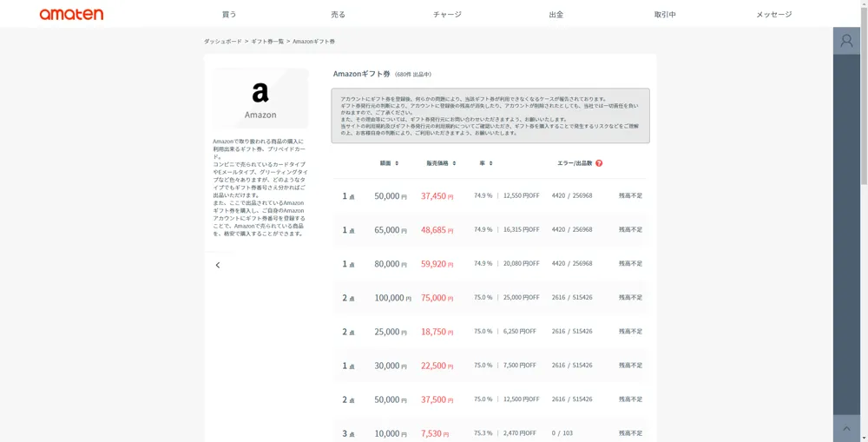Click the 75,000円 sale price
The width and height of the screenshot is (868, 442).
click(437, 298)
